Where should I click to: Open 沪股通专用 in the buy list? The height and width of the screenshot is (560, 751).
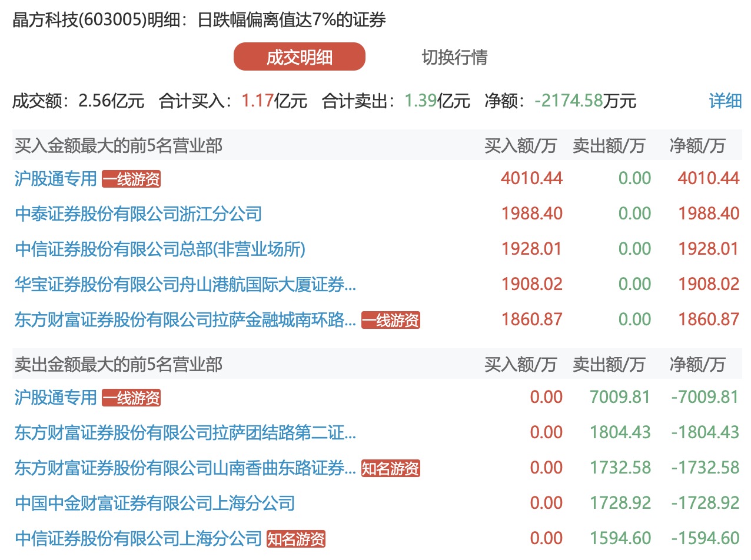coord(56,178)
